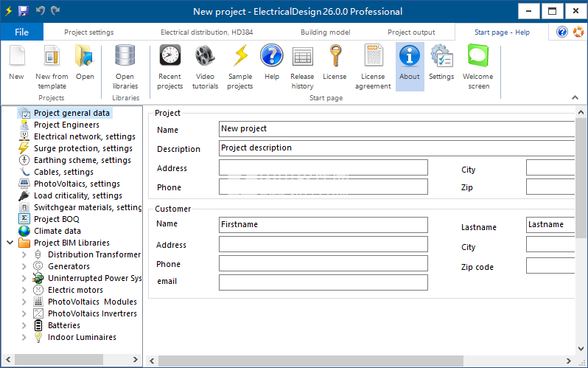Open the License key icon
The image size is (588, 368).
point(335,57)
